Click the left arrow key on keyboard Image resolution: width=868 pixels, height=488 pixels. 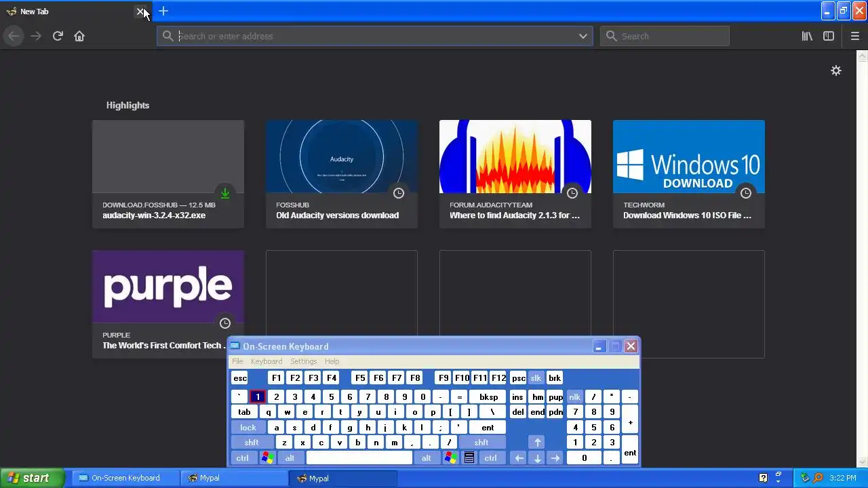point(519,458)
